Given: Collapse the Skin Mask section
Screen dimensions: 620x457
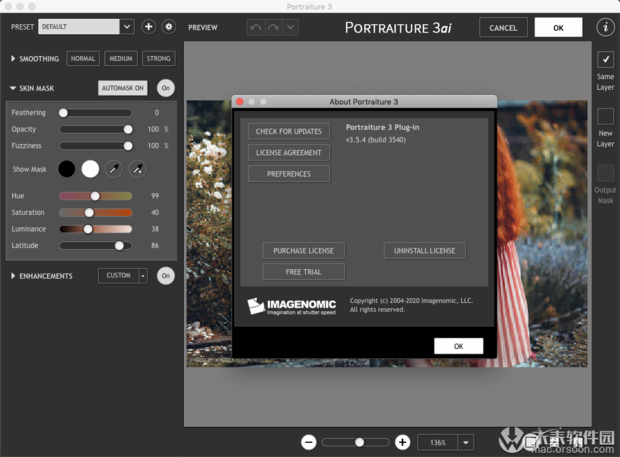Looking at the screenshot, I should [13, 88].
